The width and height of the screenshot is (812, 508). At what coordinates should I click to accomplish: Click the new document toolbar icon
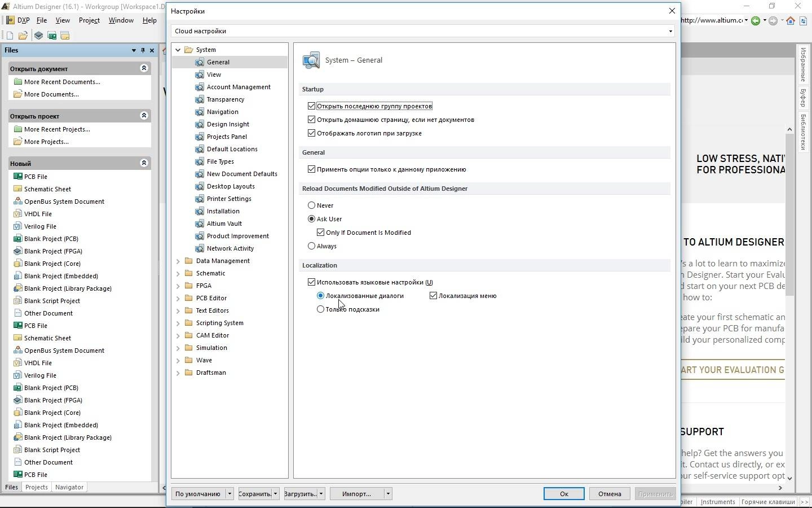coord(10,36)
